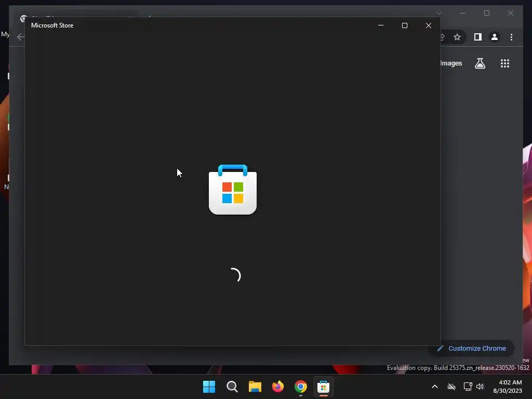Click Customize Chrome button
Image resolution: width=532 pixels, height=399 pixels.
(x=472, y=349)
